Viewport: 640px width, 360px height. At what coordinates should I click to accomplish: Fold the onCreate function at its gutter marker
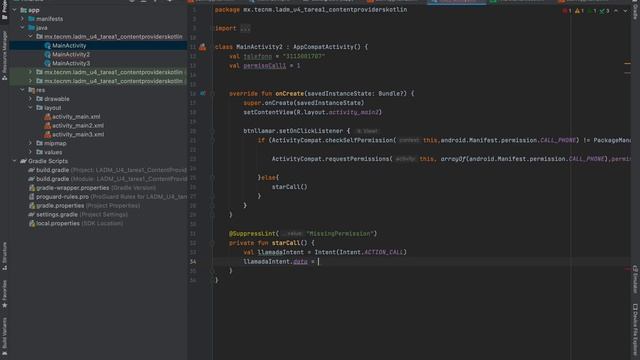coord(212,93)
